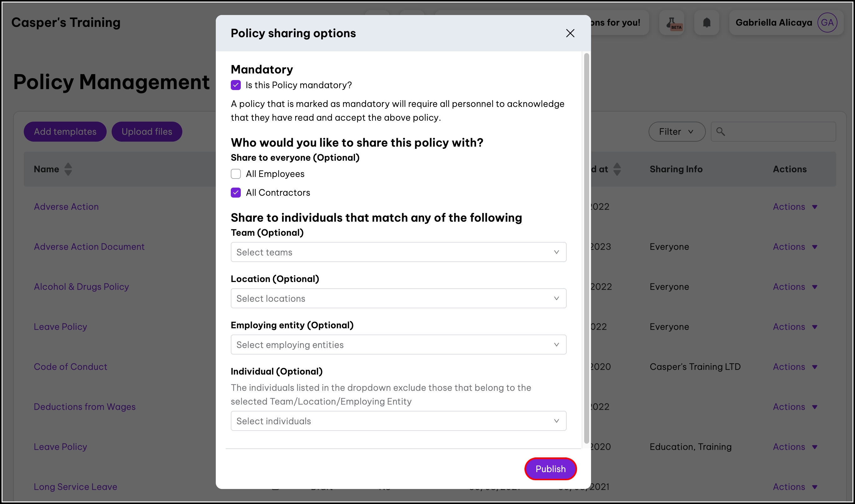Screen dimensions: 855x504
Task: Check the All Employees checkbox
Action: click(236, 174)
